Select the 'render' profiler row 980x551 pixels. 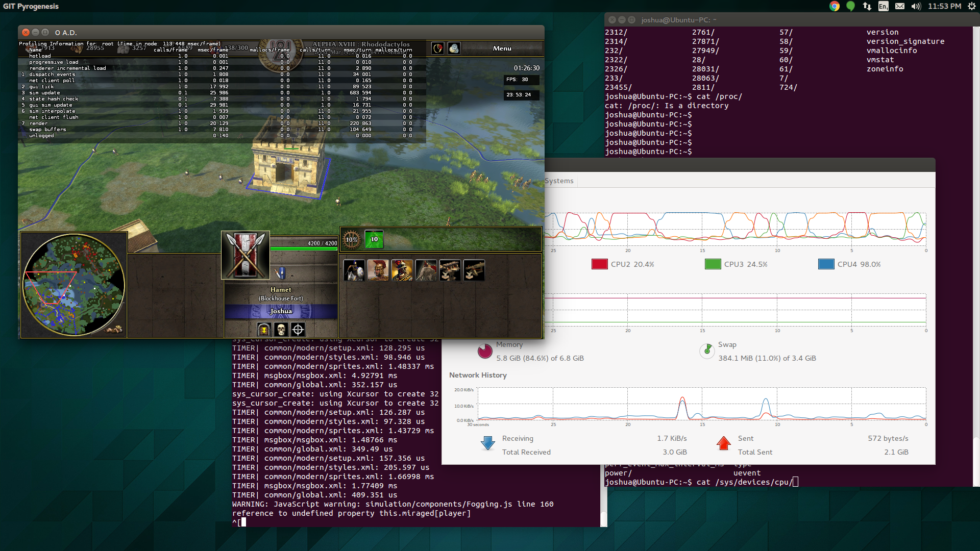[222, 123]
